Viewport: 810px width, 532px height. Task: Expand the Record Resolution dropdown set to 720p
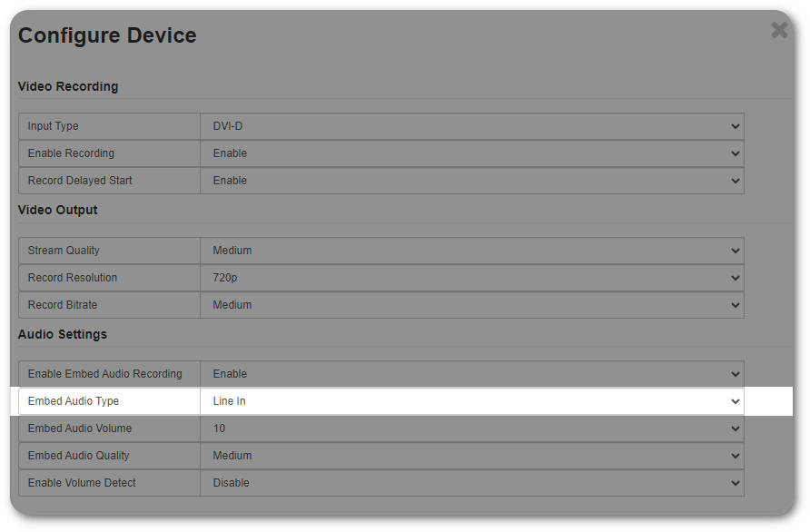coord(472,278)
